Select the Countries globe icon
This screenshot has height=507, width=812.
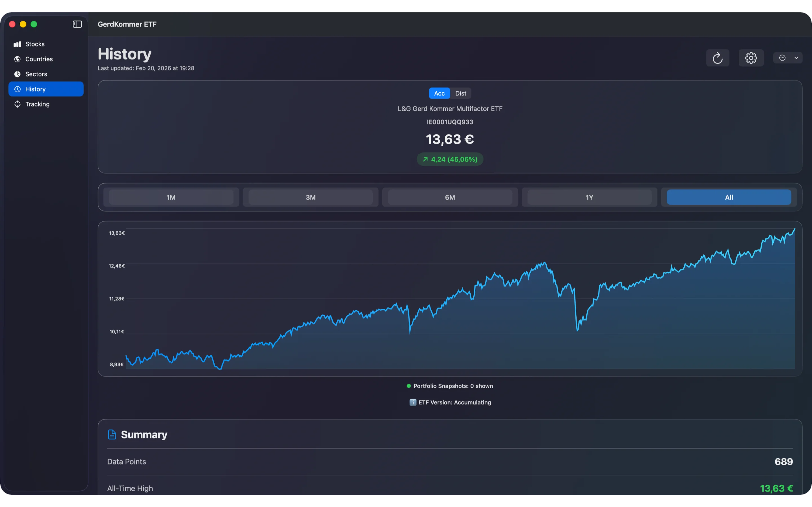(17, 59)
